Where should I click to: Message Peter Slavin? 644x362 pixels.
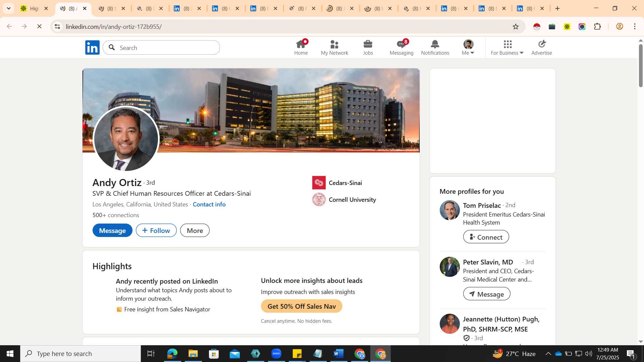click(487, 294)
